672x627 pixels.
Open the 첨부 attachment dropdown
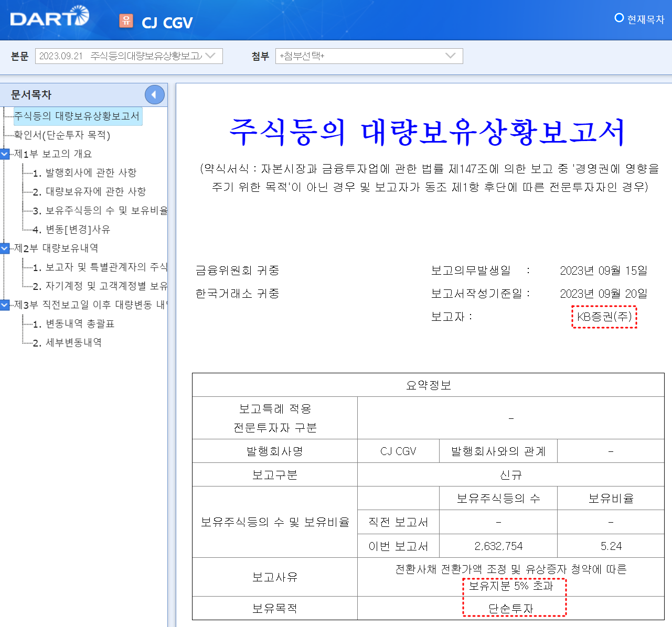369,56
